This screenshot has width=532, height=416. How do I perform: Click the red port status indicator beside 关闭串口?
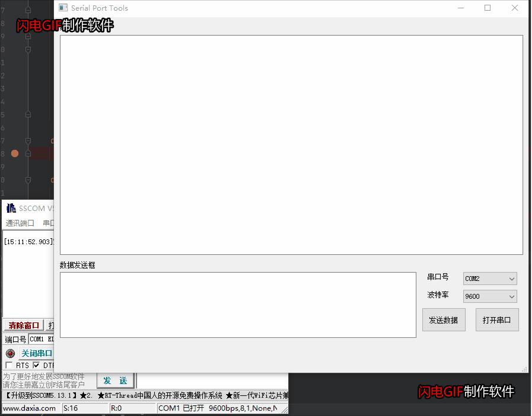(x=11, y=353)
